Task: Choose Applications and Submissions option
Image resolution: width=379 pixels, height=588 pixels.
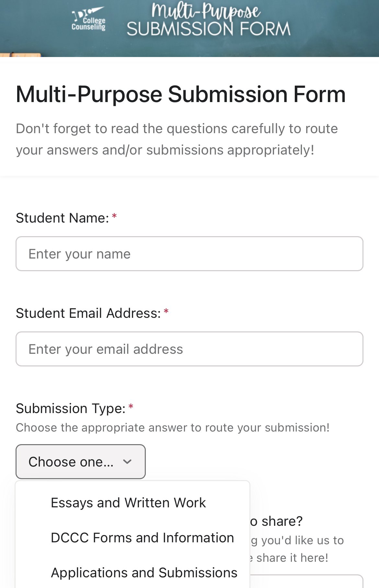Action: pyautogui.click(x=144, y=573)
